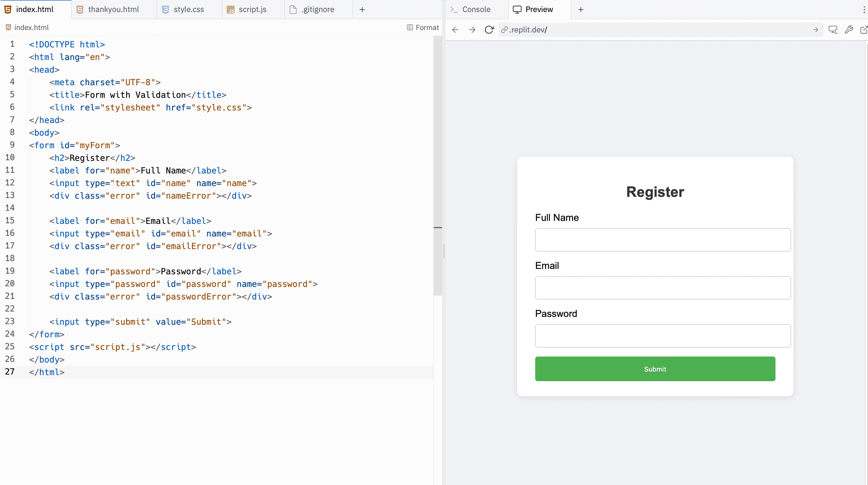
Task: Click the CSS file icon on the style.css tab
Action: (x=165, y=10)
